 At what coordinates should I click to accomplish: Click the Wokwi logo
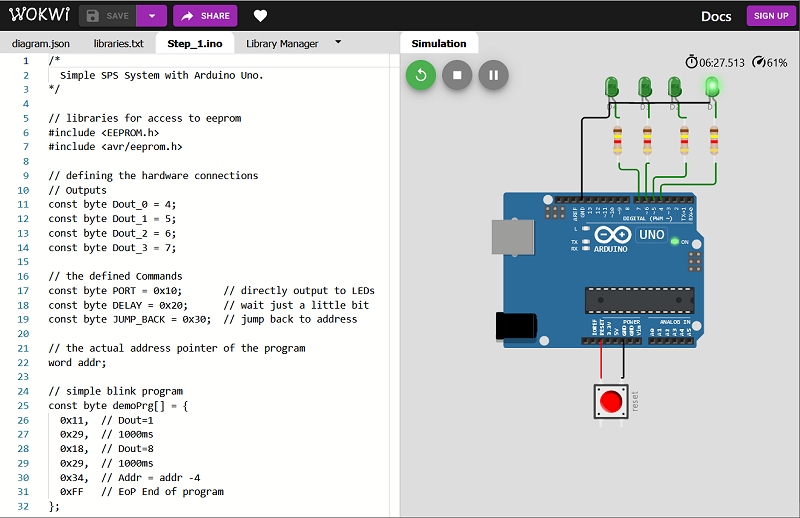(35, 16)
